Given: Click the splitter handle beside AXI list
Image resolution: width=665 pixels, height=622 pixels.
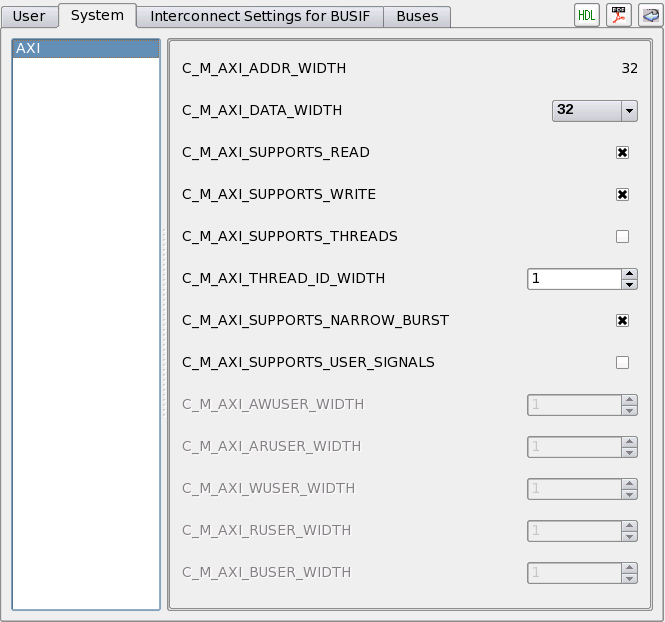Looking at the screenshot, I should click(164, 323).
